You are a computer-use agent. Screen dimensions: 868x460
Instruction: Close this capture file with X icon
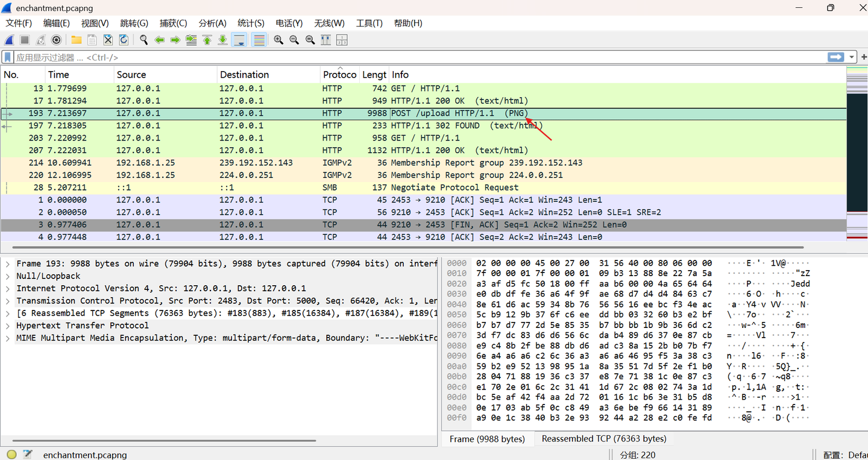[x=108, y=40]
